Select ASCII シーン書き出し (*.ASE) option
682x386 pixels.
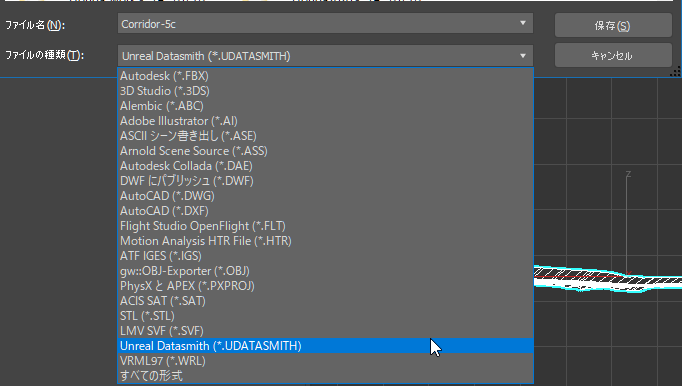pyautogui.click(x=325, y=136)
